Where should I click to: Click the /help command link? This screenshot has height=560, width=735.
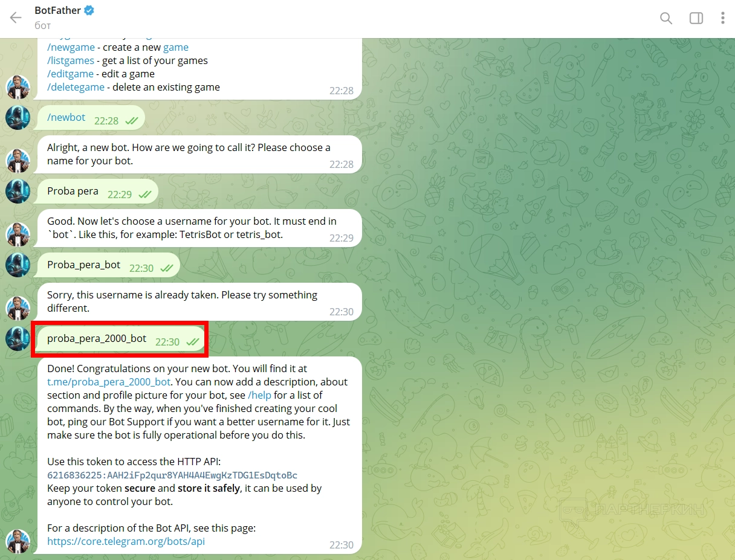[x=259, y=395]
